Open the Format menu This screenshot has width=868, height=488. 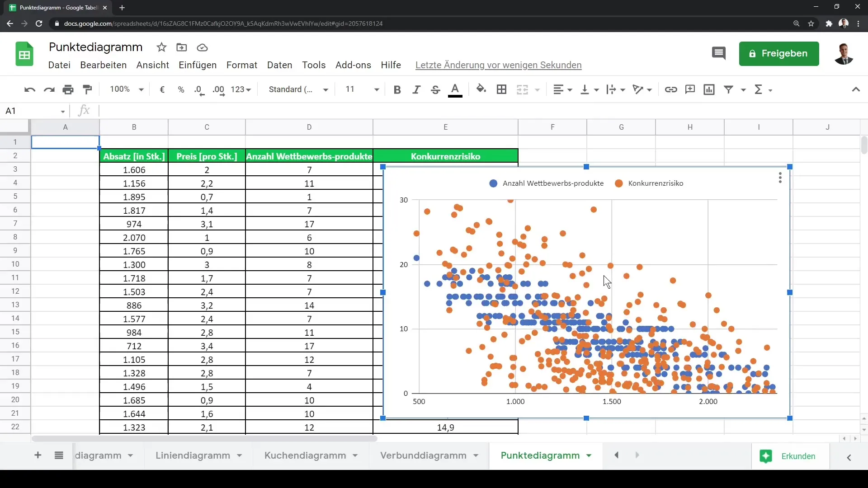tap(242, 65)
